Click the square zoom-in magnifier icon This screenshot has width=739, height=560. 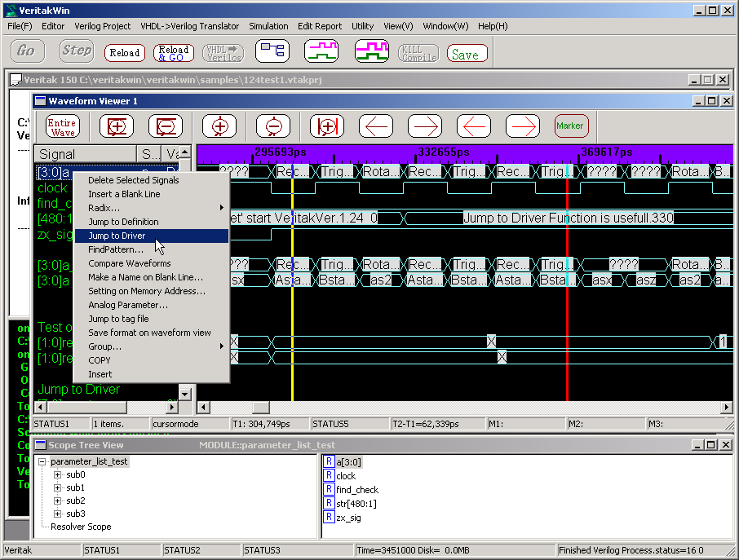pos(117,126)
